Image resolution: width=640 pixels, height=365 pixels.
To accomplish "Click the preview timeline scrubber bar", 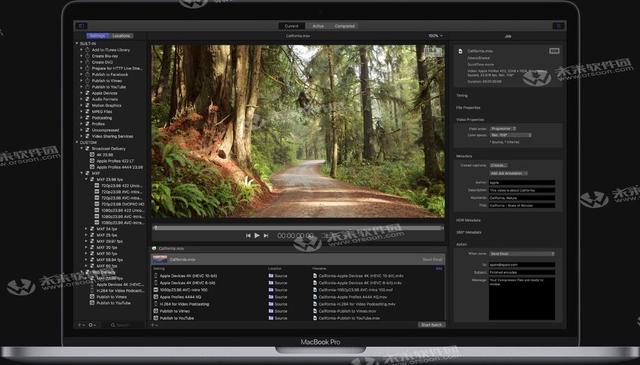I will [298, 228].
